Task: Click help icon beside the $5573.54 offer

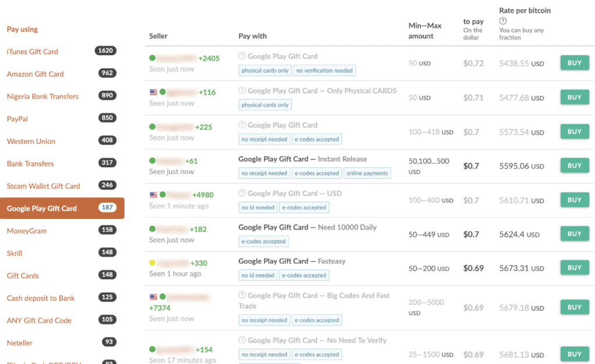Action: click(242, 125)
